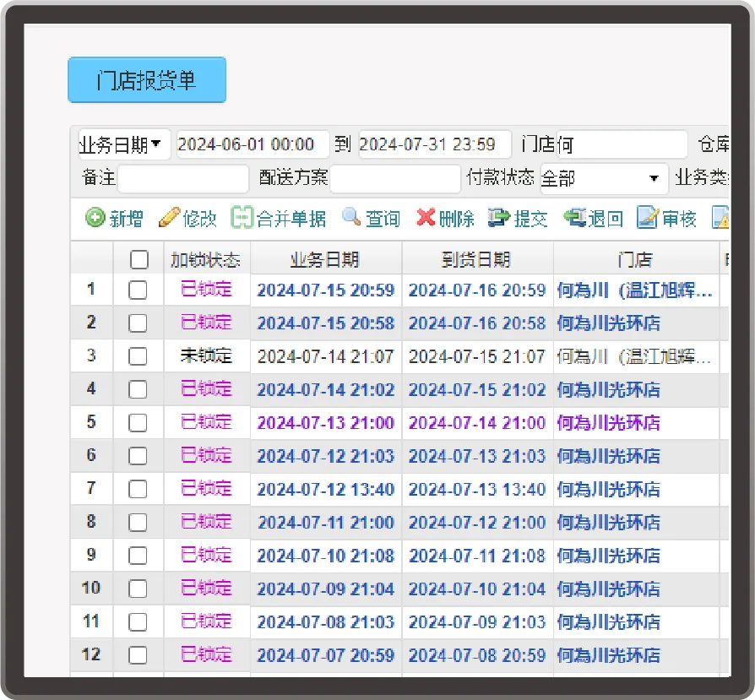Check the checkbox for row 6
The image size is (755, 700).
click(138, 456)
